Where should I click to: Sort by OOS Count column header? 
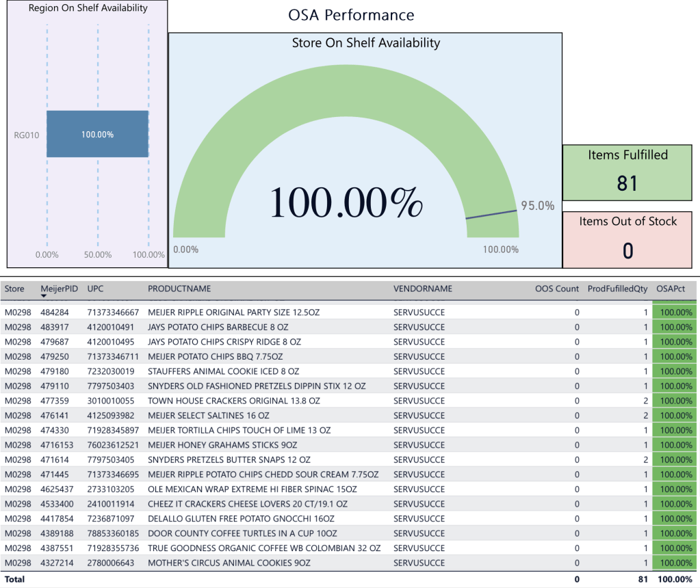tap(556, 289)
